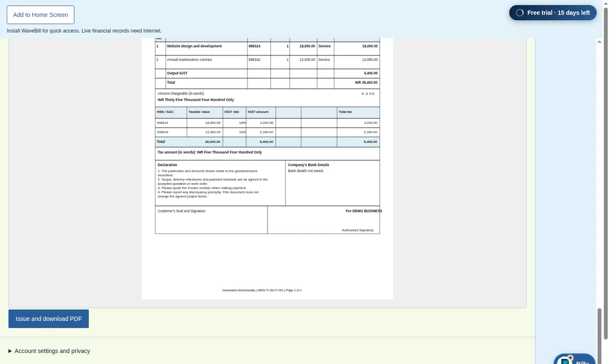Expand Account settings and privacy triangle
The image size is (609, 364).
10,351
